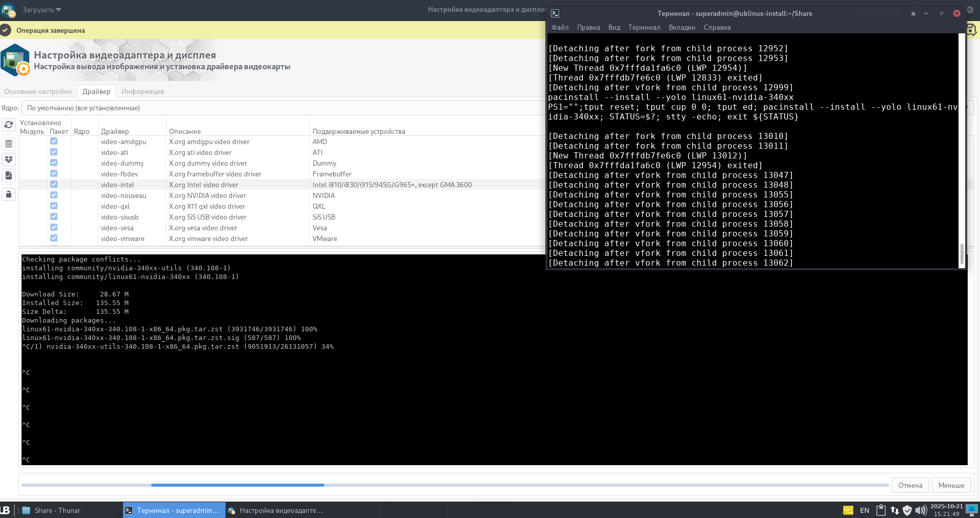Click the clipboard manager tray icon
The image size is (980, 518).
click(x=881, y=510)
